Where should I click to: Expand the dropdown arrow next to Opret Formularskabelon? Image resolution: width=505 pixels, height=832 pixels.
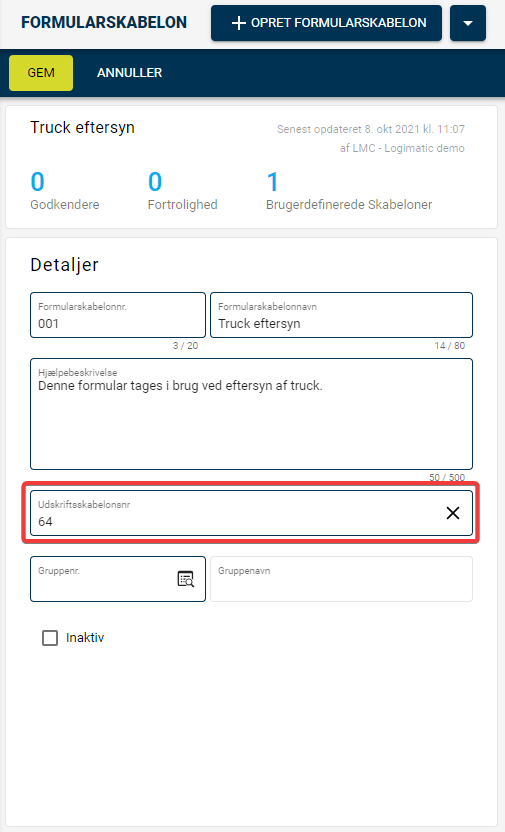click(x=468, y=23)
